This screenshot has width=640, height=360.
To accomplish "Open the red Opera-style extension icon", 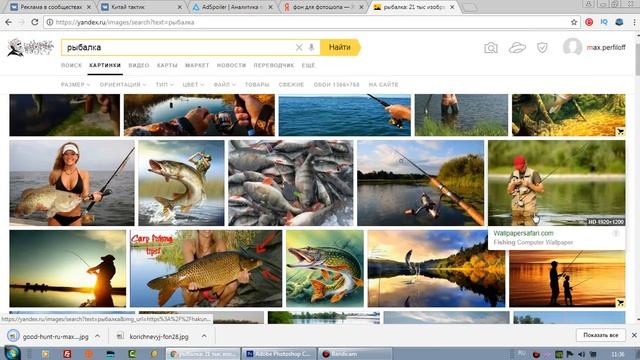I will coord(589,22).
